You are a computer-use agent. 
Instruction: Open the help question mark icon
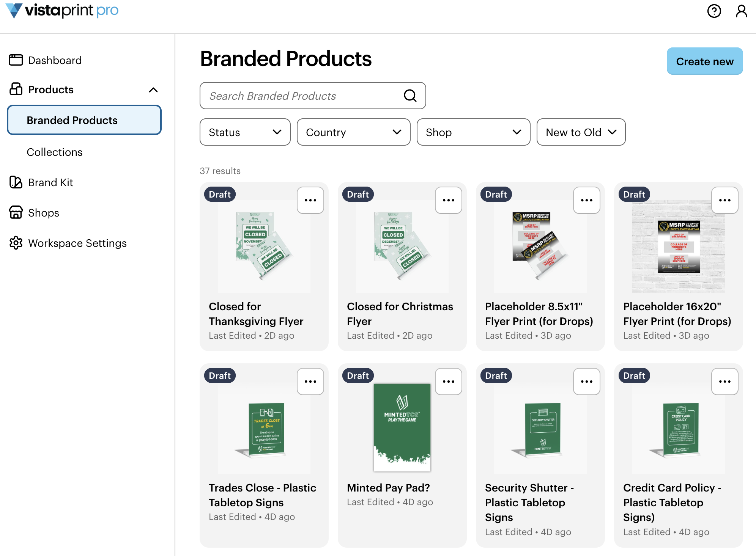tap(714, 11)
